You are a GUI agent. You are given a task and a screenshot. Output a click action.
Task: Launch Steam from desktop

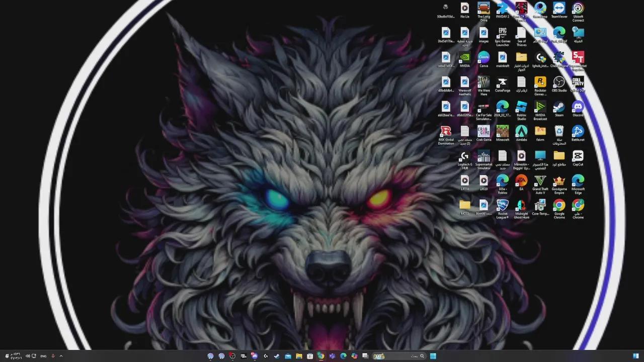(x=559, y=109)
